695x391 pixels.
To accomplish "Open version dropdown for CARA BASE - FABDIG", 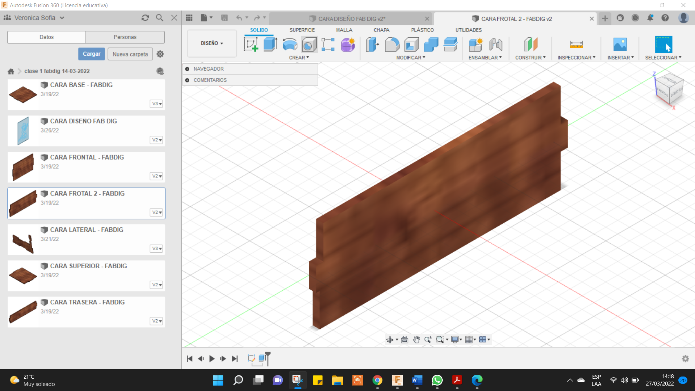I will 157,104.
